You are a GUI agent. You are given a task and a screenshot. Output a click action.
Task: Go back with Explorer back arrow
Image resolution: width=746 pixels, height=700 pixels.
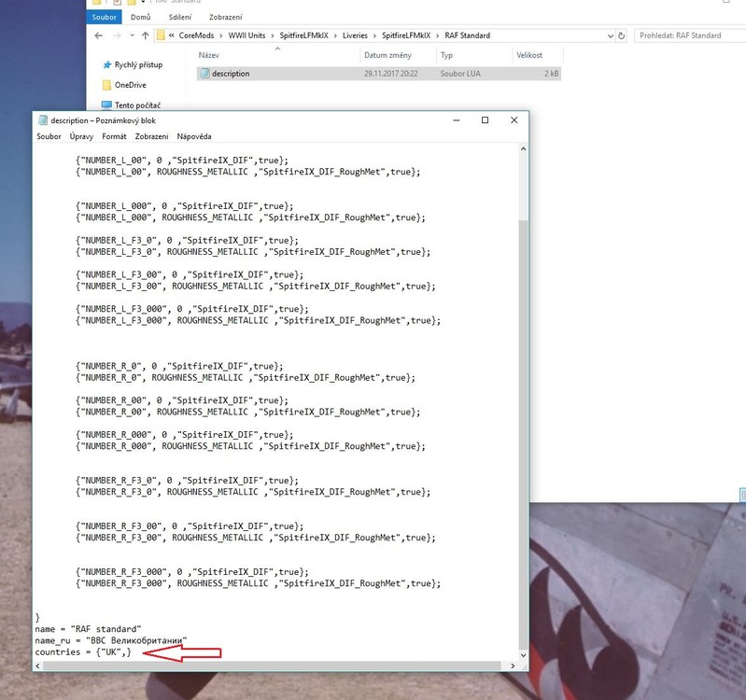(98, 35)
